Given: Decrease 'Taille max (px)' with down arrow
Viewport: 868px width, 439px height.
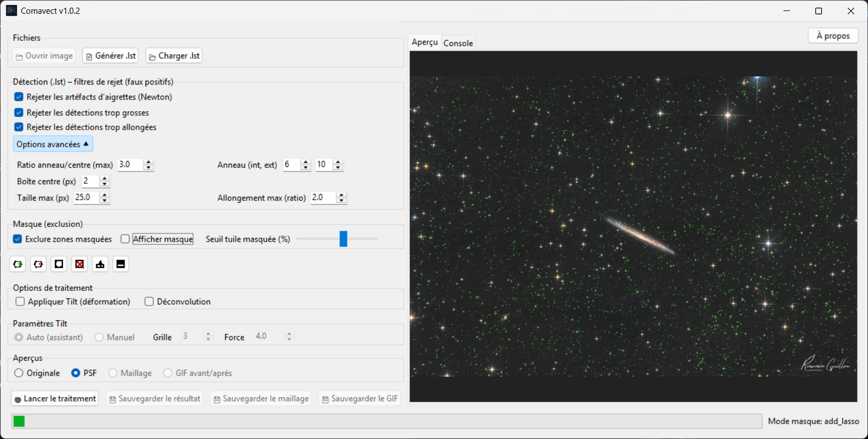Looking at the screenshot, I should 104,200.
